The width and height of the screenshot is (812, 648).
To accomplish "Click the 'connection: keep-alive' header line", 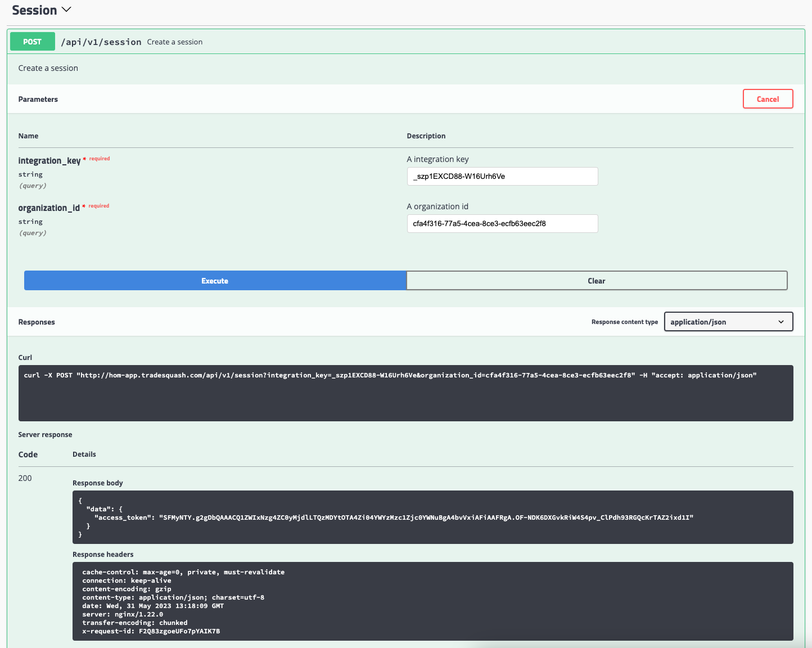I will click(127, 580).
